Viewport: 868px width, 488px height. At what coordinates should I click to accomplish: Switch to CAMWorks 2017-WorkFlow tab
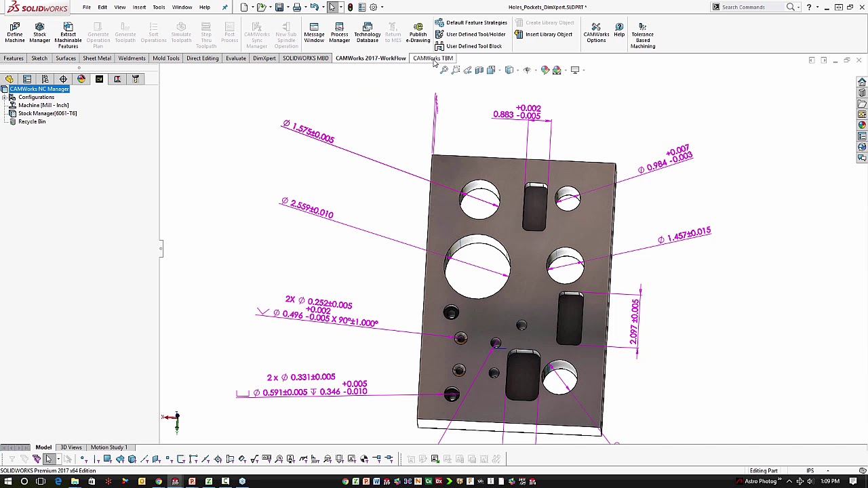(x=370, y=58)
